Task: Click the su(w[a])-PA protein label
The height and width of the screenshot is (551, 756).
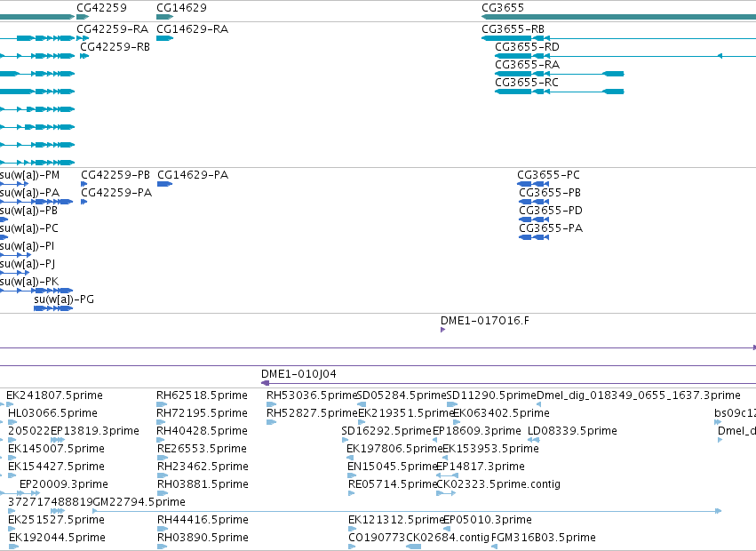Action: 30,193
